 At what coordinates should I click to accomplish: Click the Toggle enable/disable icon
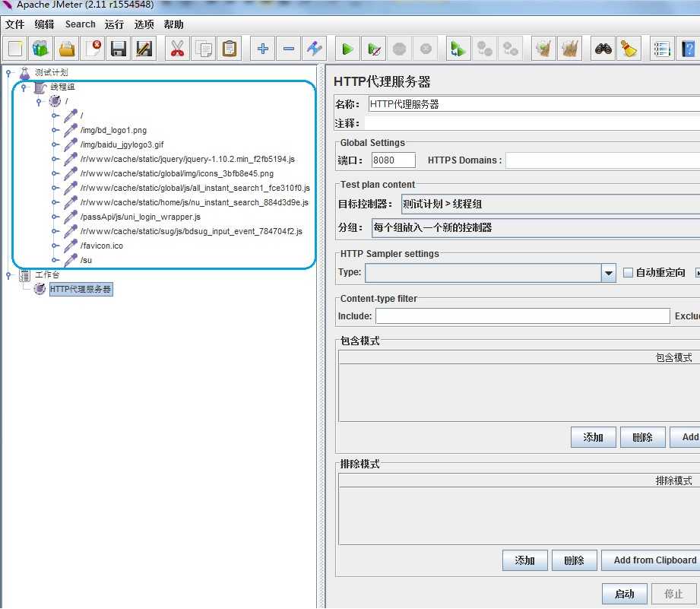[315, 48]
